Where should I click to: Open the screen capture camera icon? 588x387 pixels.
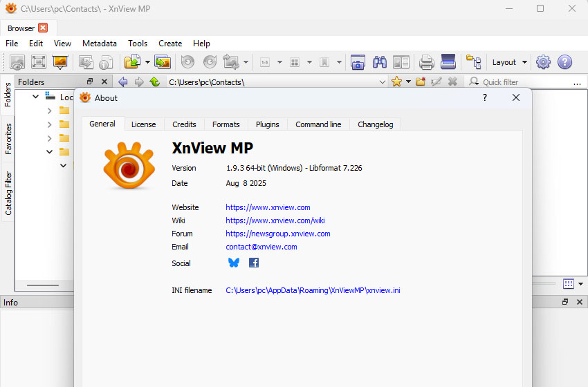(x=358, y=62)
